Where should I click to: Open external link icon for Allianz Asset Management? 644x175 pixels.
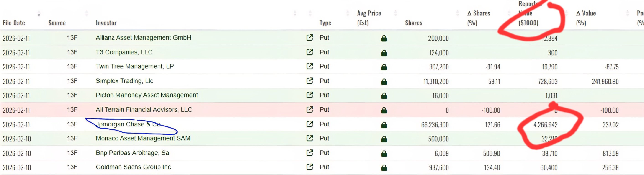coord(309,38)
